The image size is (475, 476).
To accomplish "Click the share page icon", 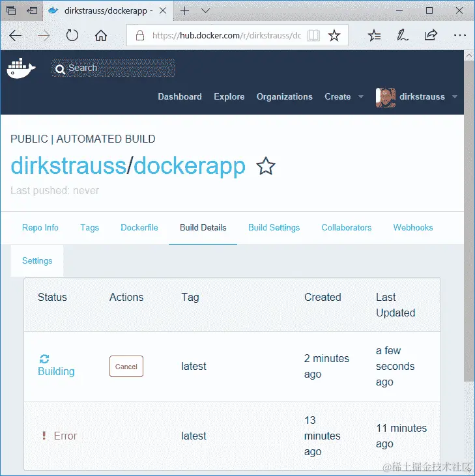I will [431, 35].
